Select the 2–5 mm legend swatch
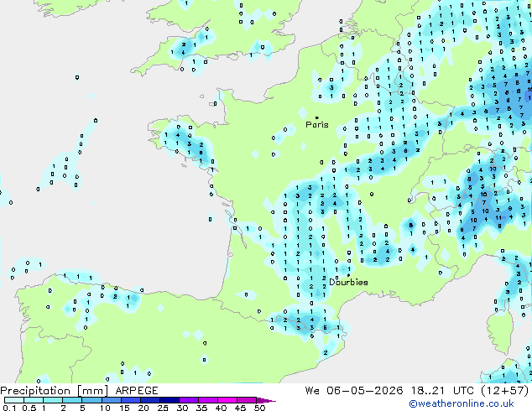 coord(72,400)
